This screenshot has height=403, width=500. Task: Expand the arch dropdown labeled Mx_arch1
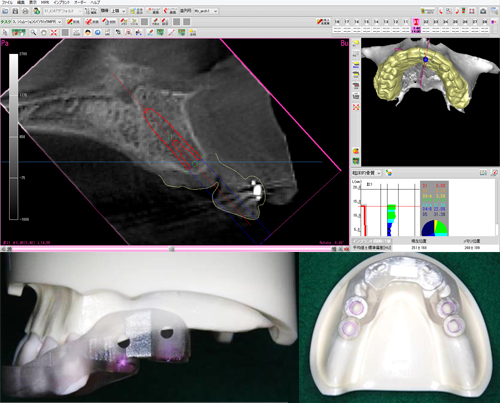click(x=206, y=11)
